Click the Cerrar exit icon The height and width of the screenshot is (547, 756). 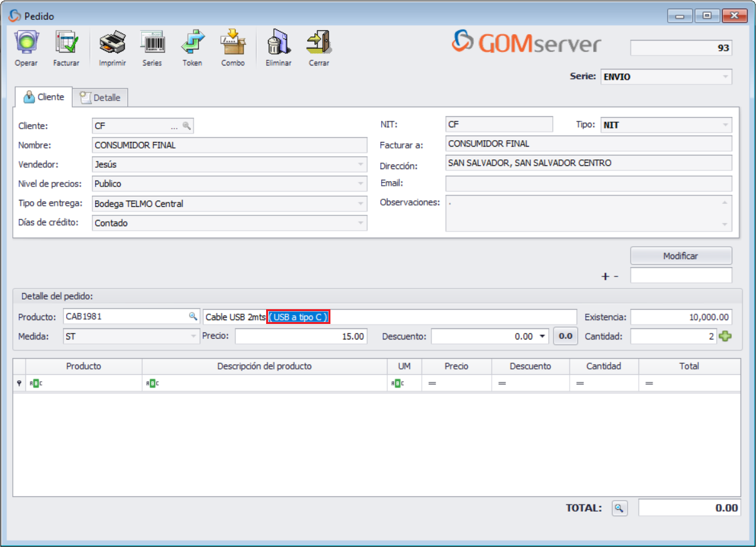(318, 42)
